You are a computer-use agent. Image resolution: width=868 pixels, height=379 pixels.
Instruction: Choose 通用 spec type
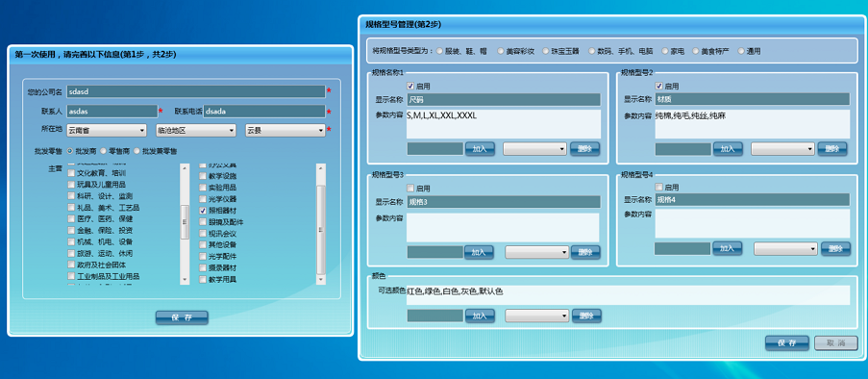tap(741, 51)
